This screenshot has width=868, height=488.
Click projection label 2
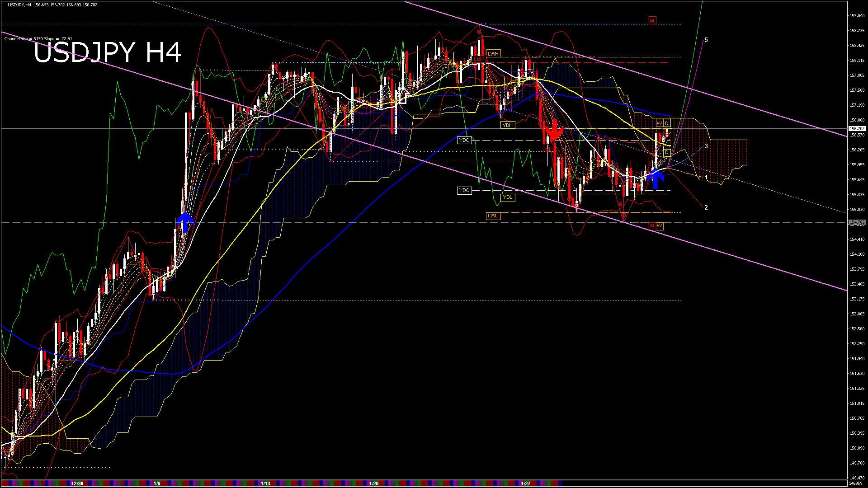coord(706,208)
